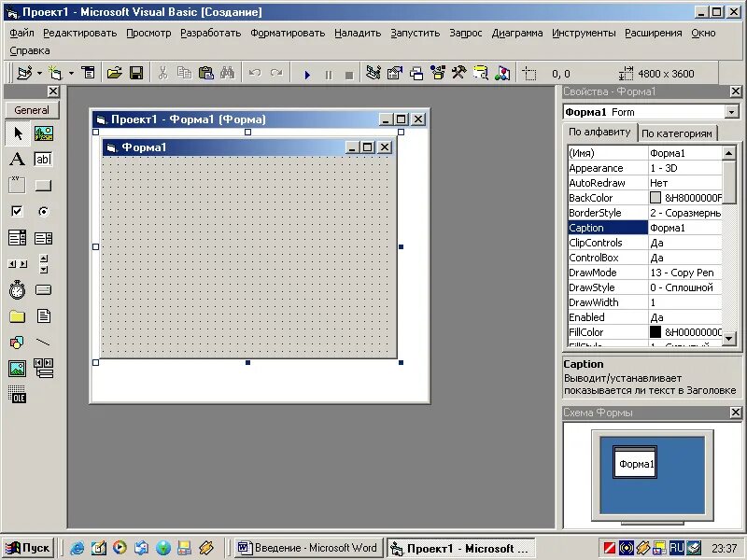
Task: Select the ListBox tool
Action: point(43,238)
